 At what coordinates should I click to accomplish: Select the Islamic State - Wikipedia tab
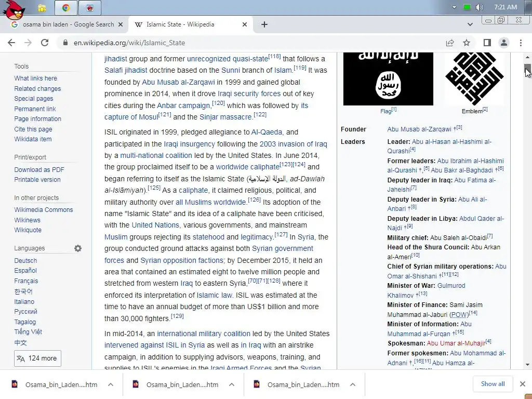[x=190, y=24]
